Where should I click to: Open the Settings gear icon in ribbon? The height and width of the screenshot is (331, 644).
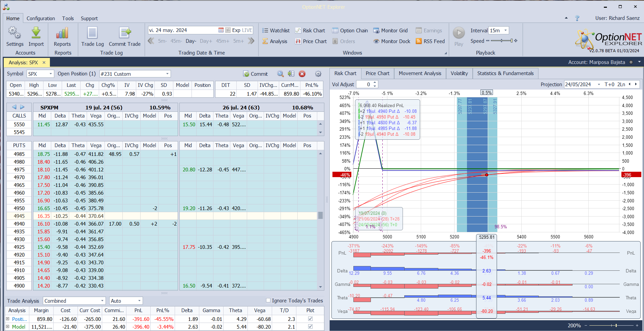coord(14,33)
